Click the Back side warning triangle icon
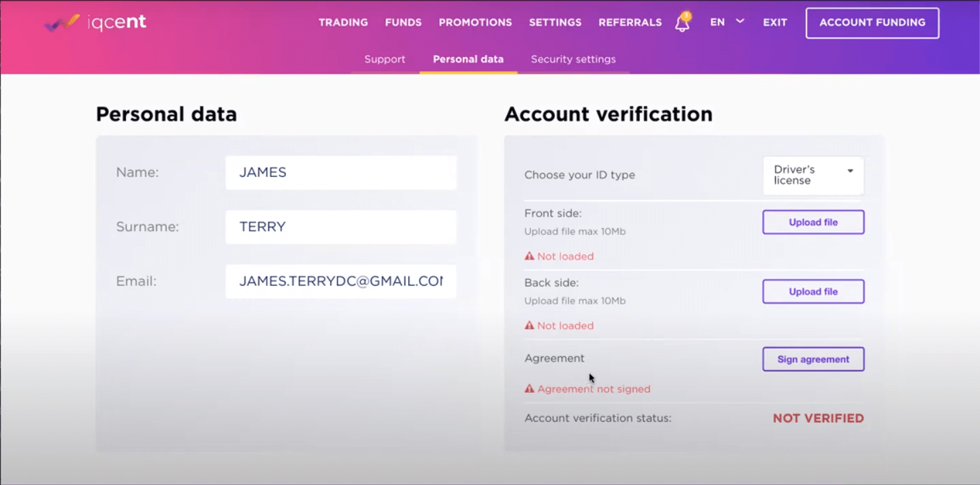 (529, 326)
